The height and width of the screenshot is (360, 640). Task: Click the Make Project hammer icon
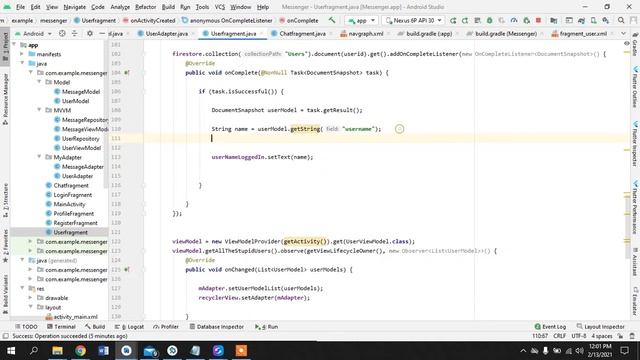click(332, 20)
